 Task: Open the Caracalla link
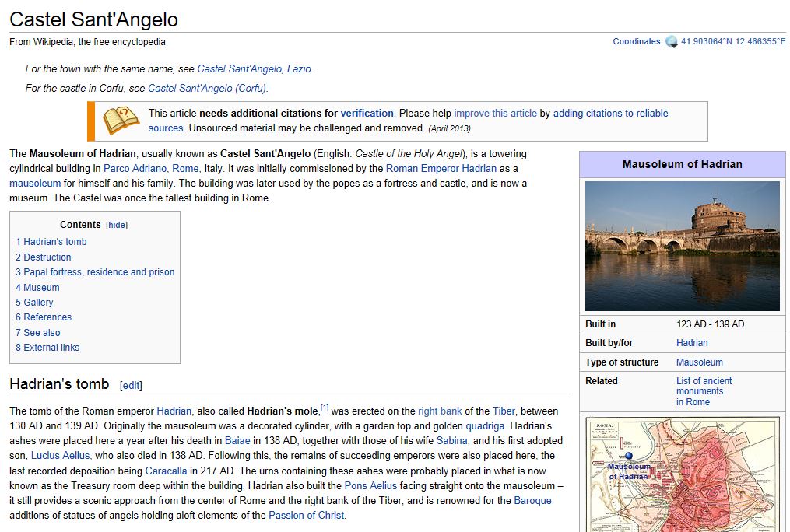pos(166,471)
